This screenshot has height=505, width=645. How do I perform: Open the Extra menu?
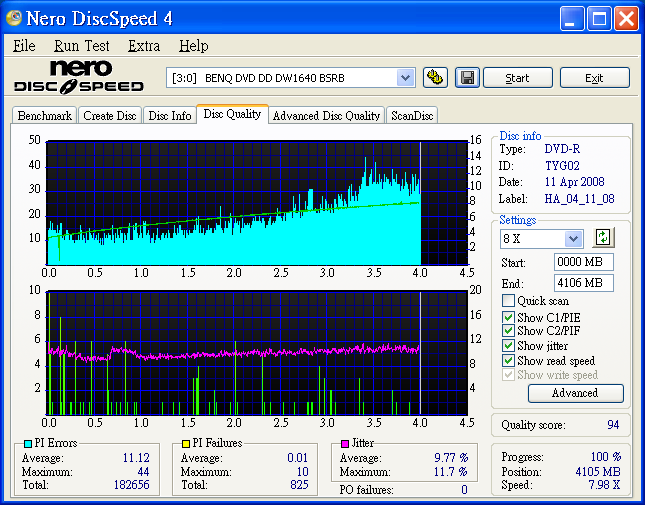tap(144, 46)
